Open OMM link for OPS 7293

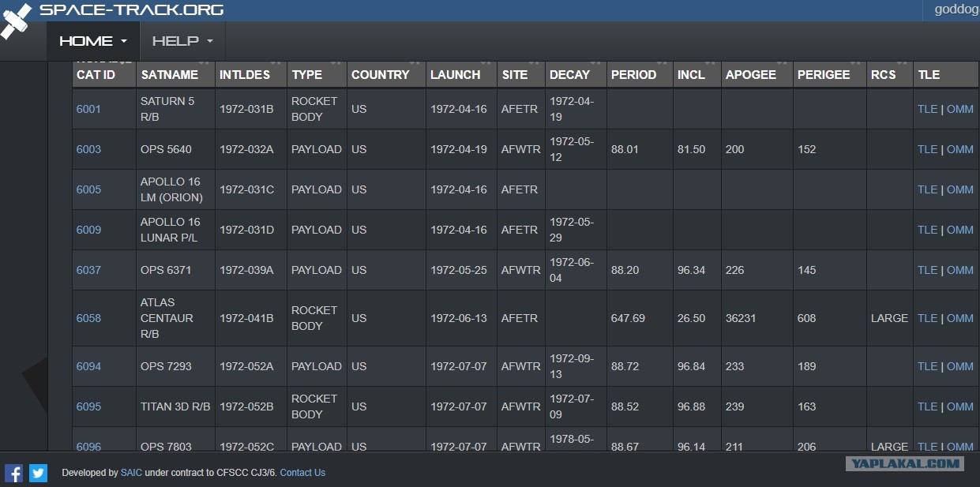(x=959, y=366)
